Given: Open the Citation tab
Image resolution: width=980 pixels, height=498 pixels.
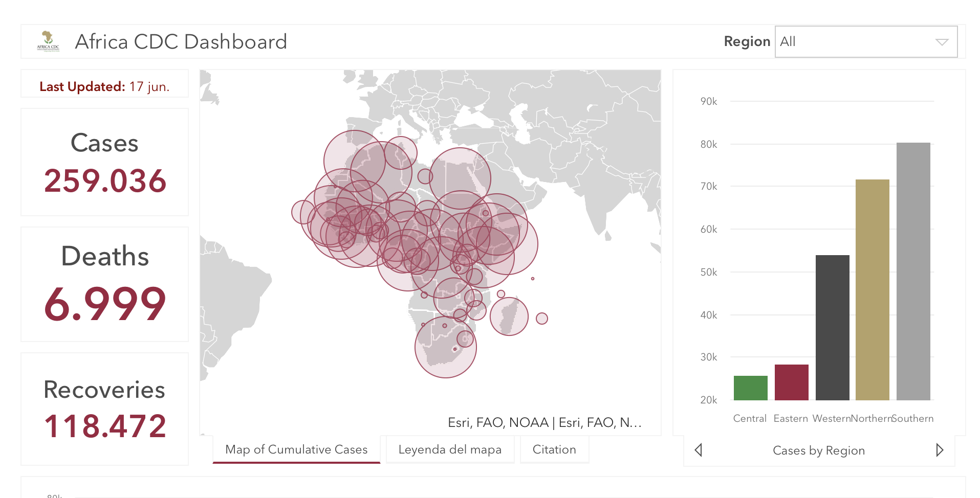Looking at the screenshot, I should pos(554,449).
